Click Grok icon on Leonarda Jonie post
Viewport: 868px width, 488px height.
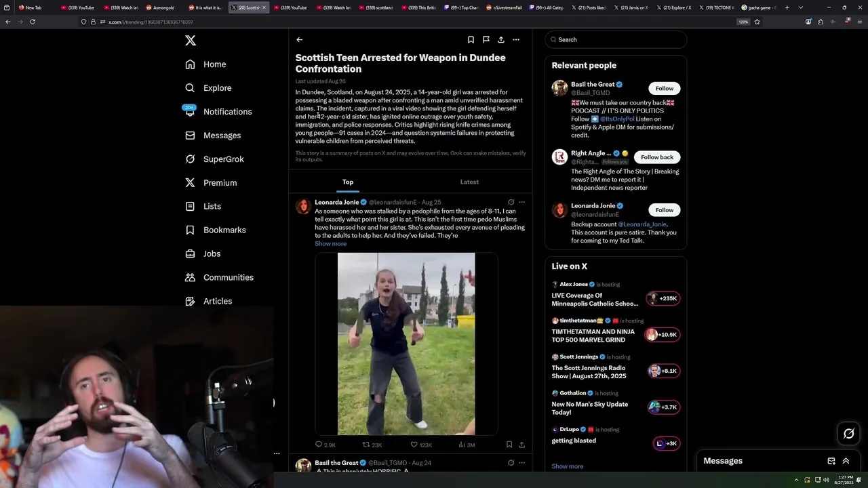[x=511, y=202]
